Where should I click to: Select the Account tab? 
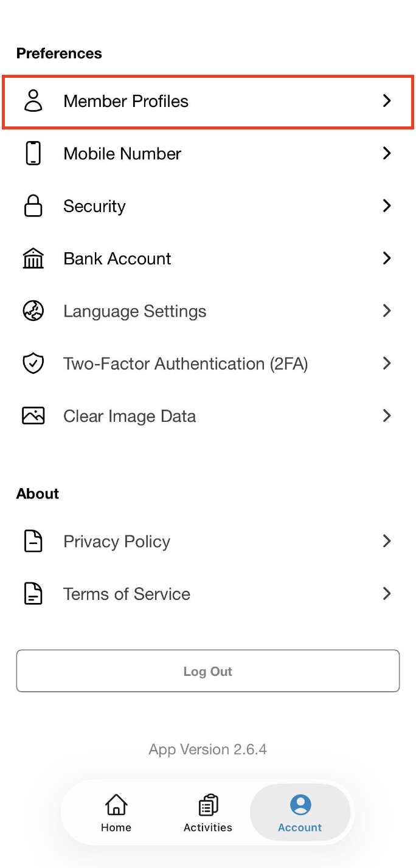pyautogui.click(x=300, y=813)
